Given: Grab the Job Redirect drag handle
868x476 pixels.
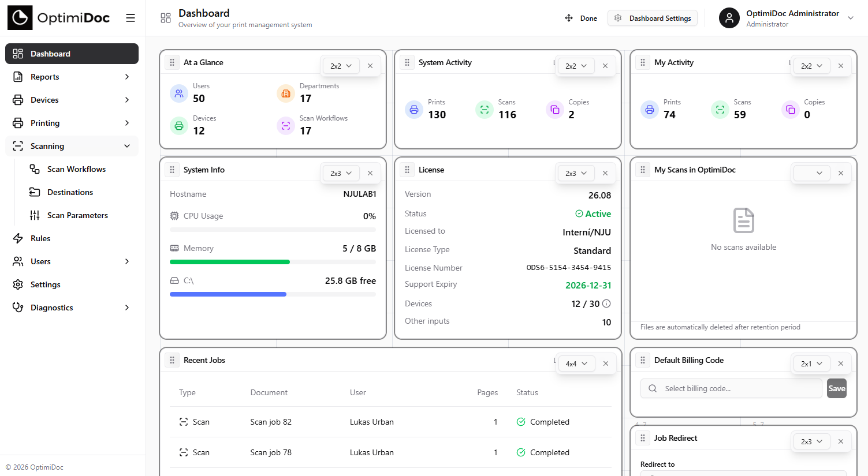Looking at the screenshot, I should [x=643, y=438].
